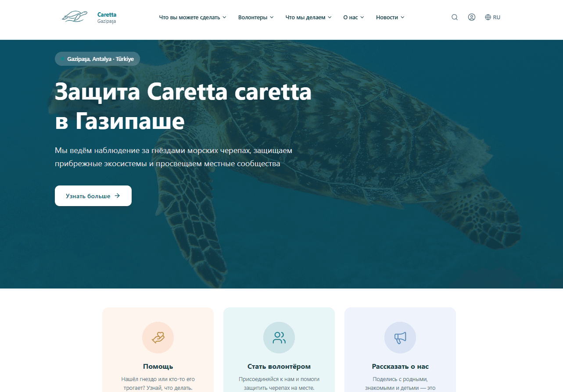Click the Gazipaşa subtitle under logo

click(x=107, y=21)
